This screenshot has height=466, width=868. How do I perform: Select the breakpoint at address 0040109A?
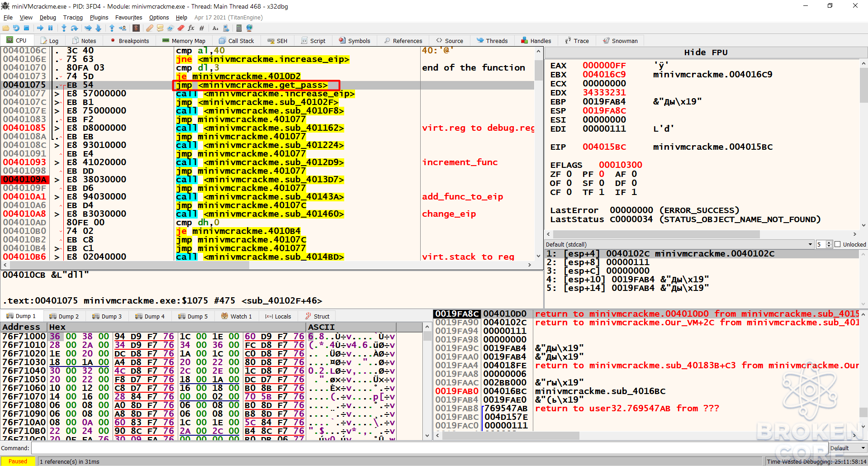coord(25,180)
